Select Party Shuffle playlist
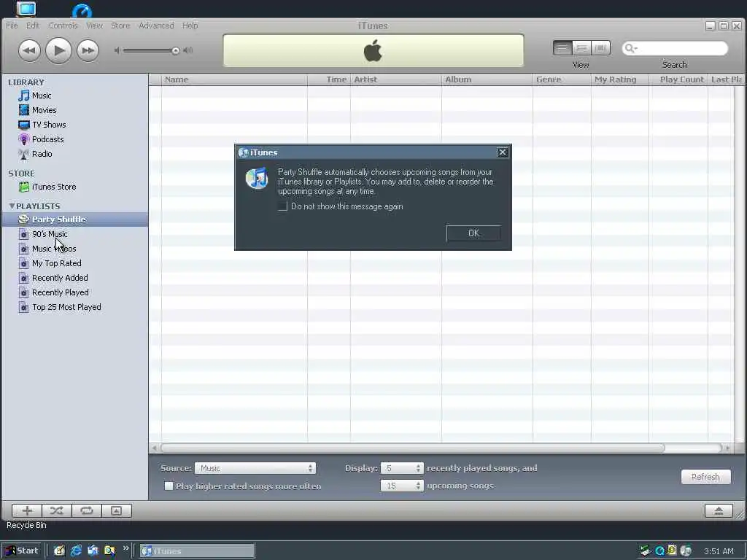Viewport: 747px width, 560px height. click(x=75, y=219)
